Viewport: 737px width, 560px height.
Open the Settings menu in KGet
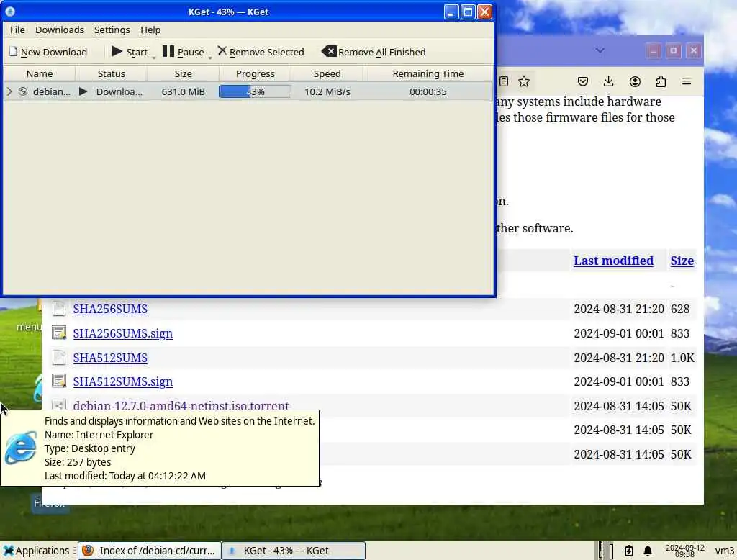pyautogui.click(x=112, y=30)
